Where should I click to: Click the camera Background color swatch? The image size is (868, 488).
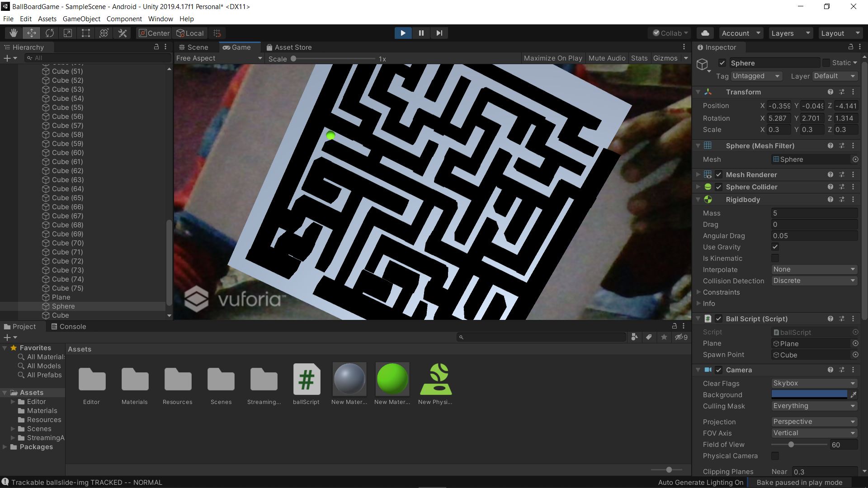pyautogui.click(x=809, y=394)
